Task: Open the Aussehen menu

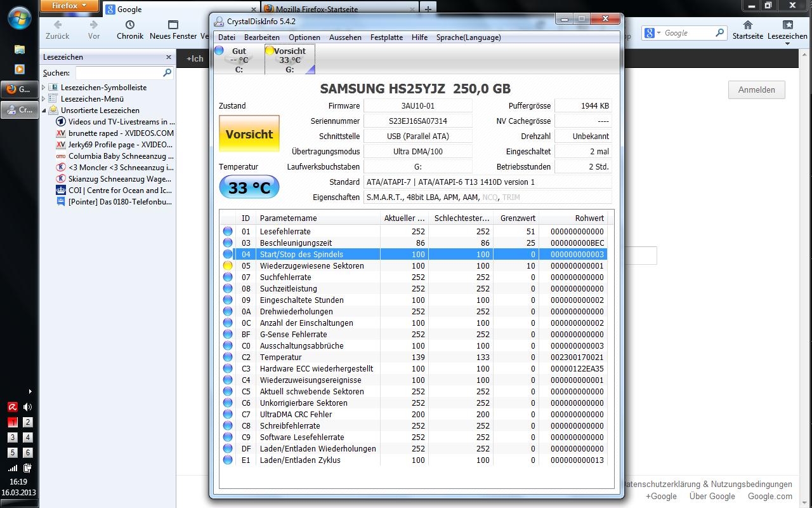Action: coord(345,37)
